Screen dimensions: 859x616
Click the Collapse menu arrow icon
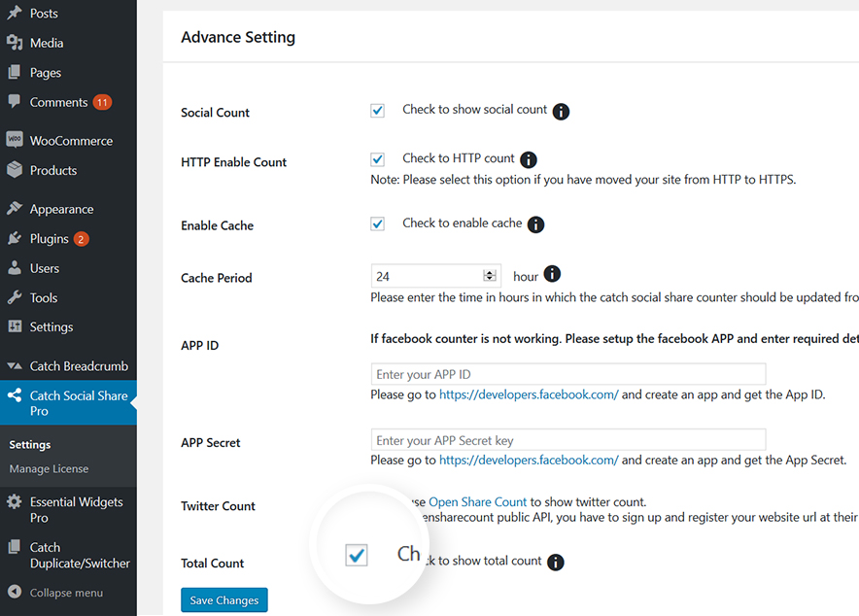click(15, 592)
